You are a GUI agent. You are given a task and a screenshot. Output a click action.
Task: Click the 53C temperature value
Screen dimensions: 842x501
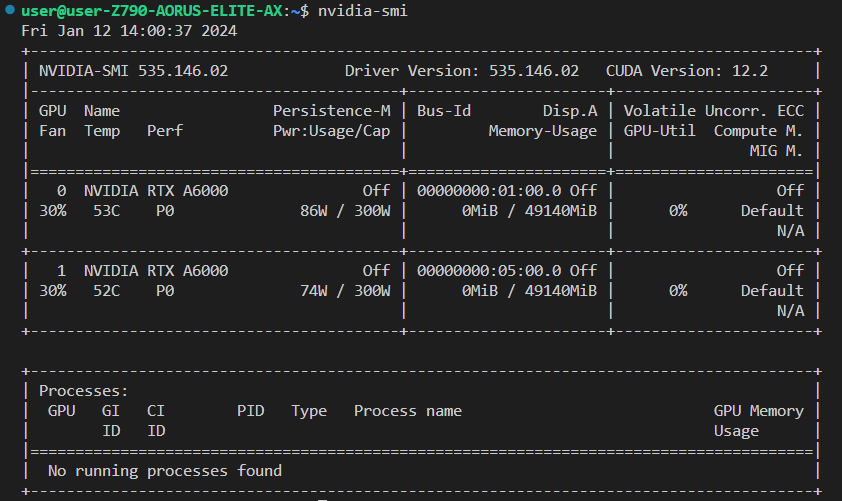point(106,211)
